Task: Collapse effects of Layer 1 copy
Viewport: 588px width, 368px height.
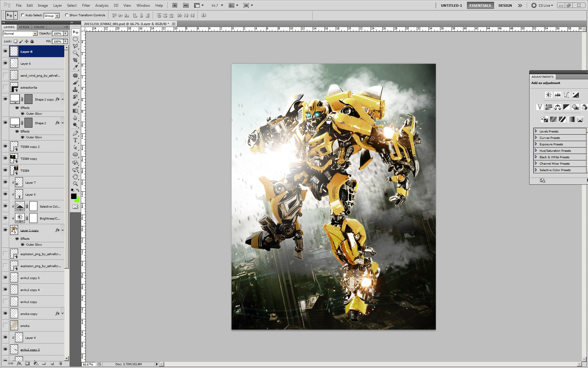Action: coord(63,230)
